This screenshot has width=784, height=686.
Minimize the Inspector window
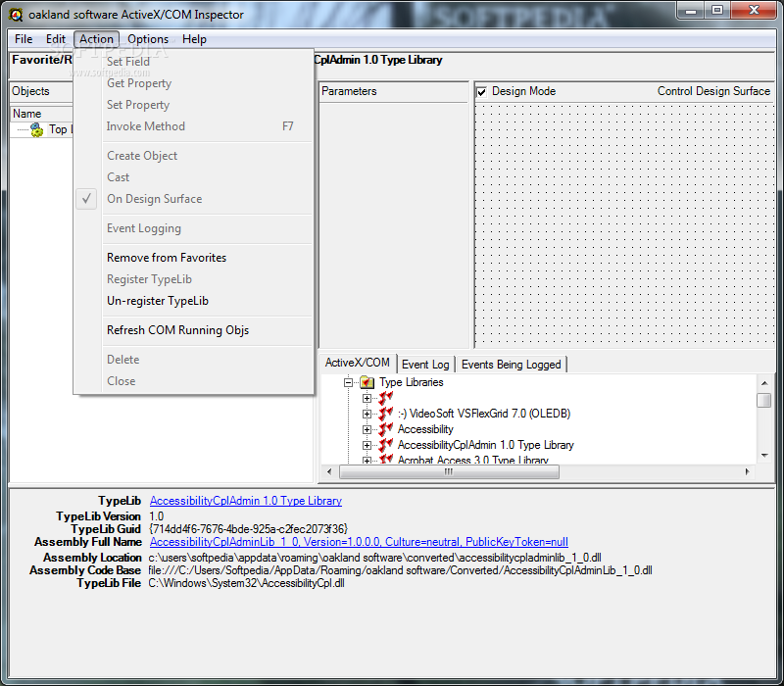point(692,10)
